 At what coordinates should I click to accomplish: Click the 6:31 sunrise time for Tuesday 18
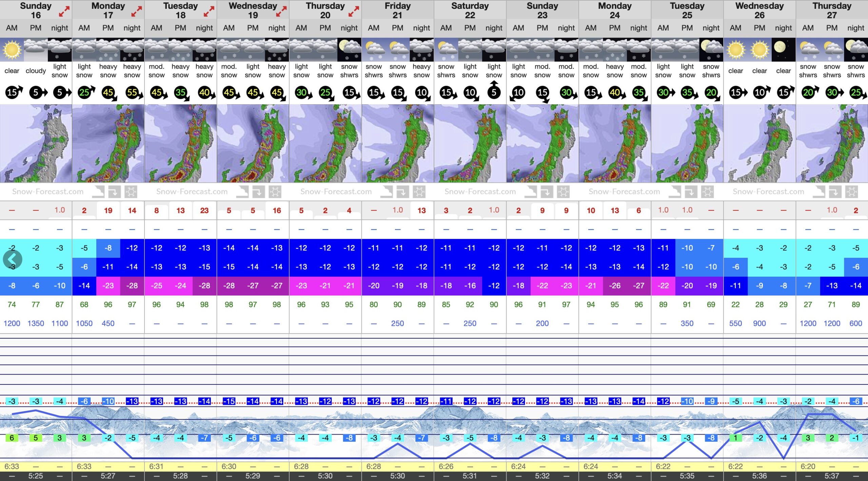point(156,466)
